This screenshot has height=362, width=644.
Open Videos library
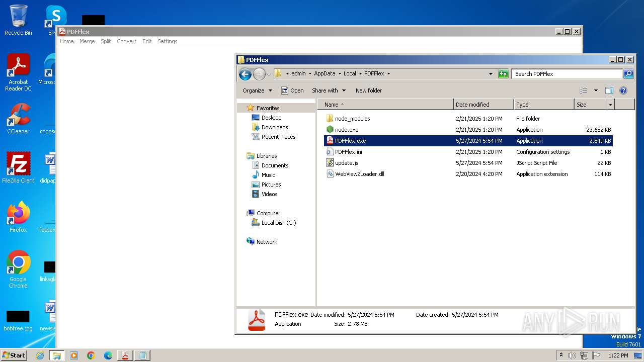[x=269, y=194]
